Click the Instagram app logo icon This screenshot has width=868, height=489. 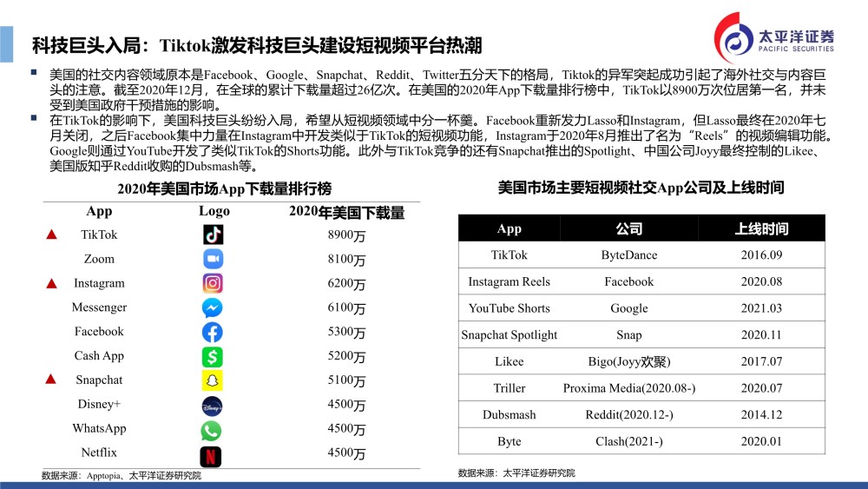213,283
